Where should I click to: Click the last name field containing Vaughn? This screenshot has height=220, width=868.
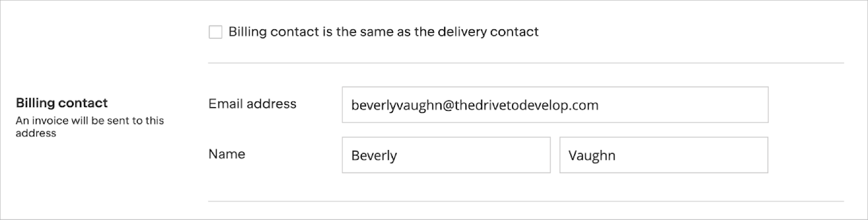pos(663,155)
